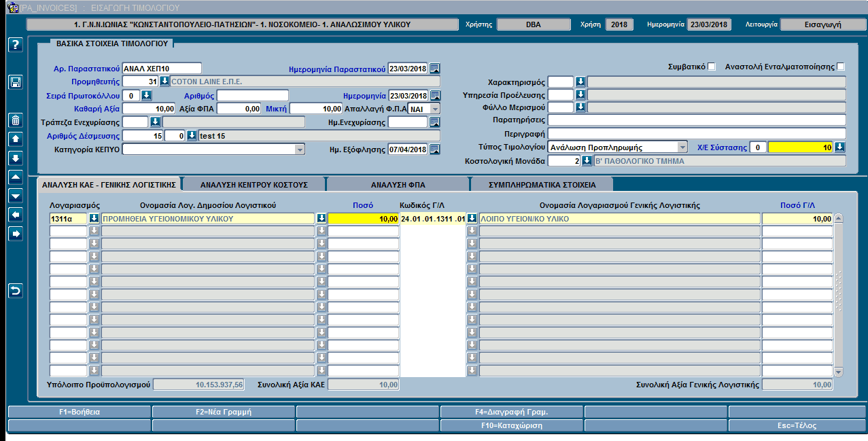This screenshot has width=868, height=441.
Task: Click the Υπόλοιπο Προϋπολογισμού value 10.153.937,56
Action: click(x=198, y=385)
